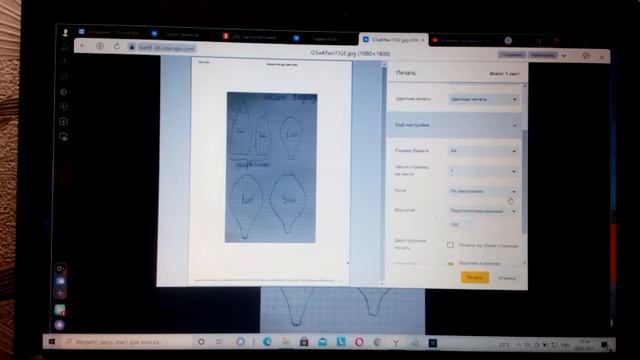The image size is (640, 360).
Task: Open Task View on the taskbar
Action: pos(219,342)
